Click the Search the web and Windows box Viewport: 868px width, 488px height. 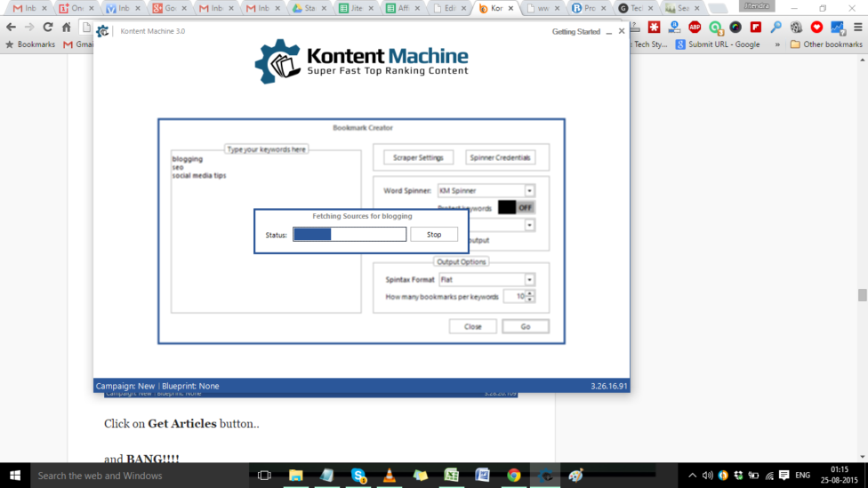(x=139, y=476)
